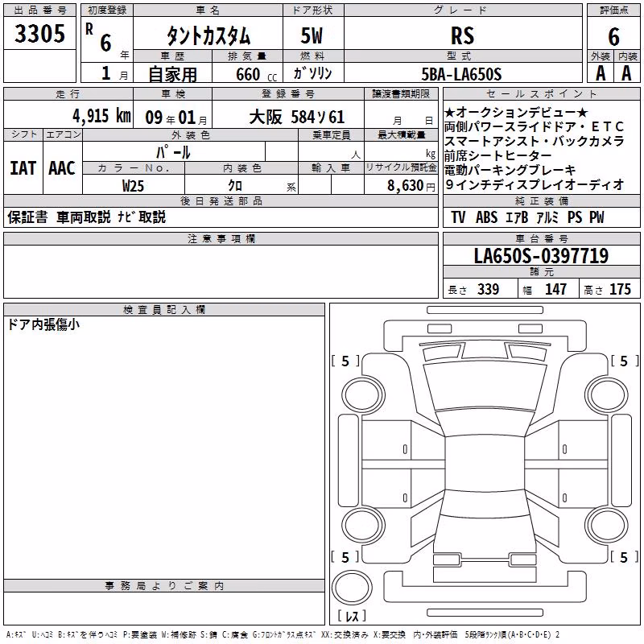Image resolution: width=644 pixels, height=644 pixels.
Task: Select the car name タントカスタム
Action: point(208,35)
